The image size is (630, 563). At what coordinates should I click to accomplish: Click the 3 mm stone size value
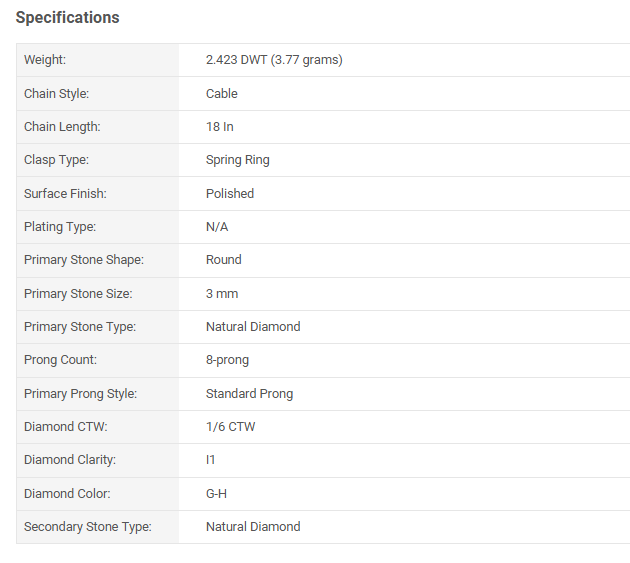click(222, 294)
